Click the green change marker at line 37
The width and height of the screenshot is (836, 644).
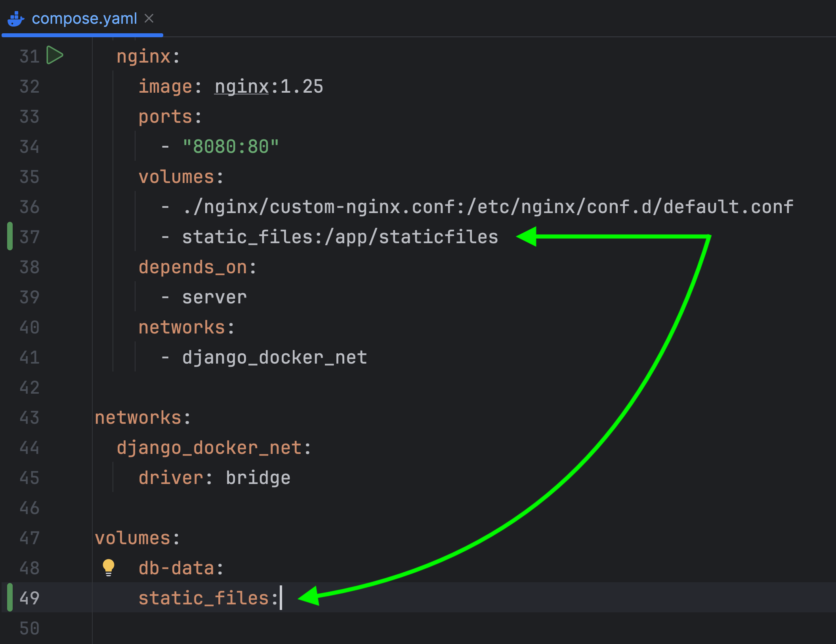coord(10,236)
